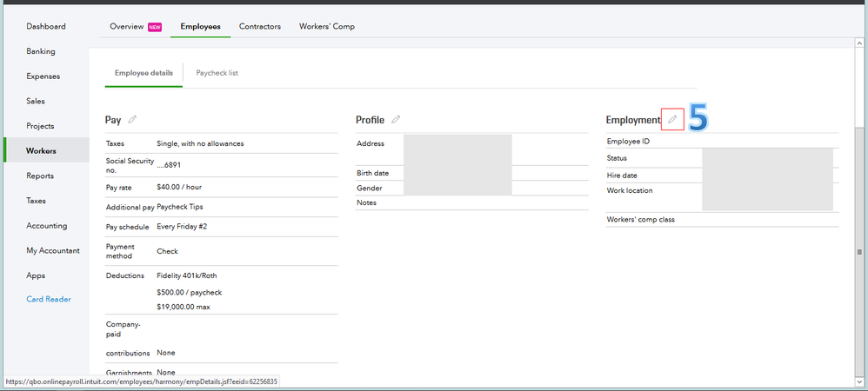The image size is (868, 391).
Task: Go to Dashboard in the sidebar
Action: tap(46, 27)
